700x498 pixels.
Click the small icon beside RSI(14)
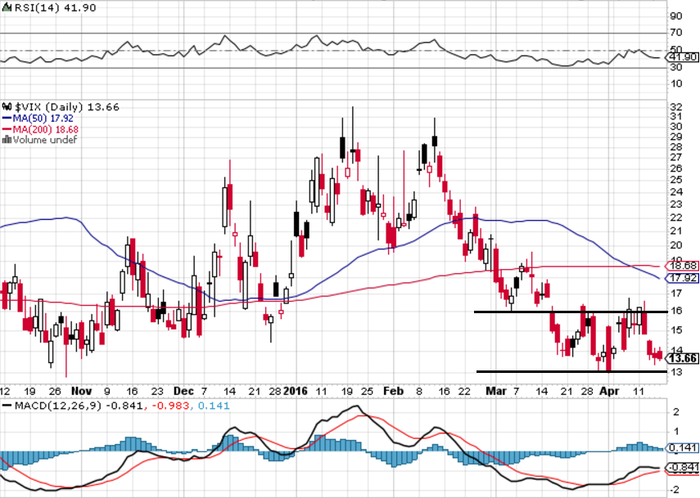8,8
